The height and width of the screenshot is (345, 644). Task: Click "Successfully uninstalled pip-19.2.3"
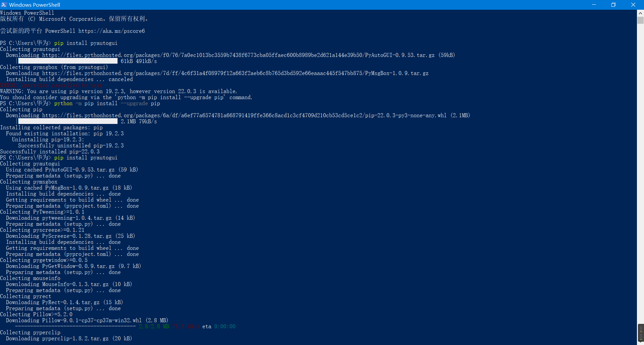(71, 146)
